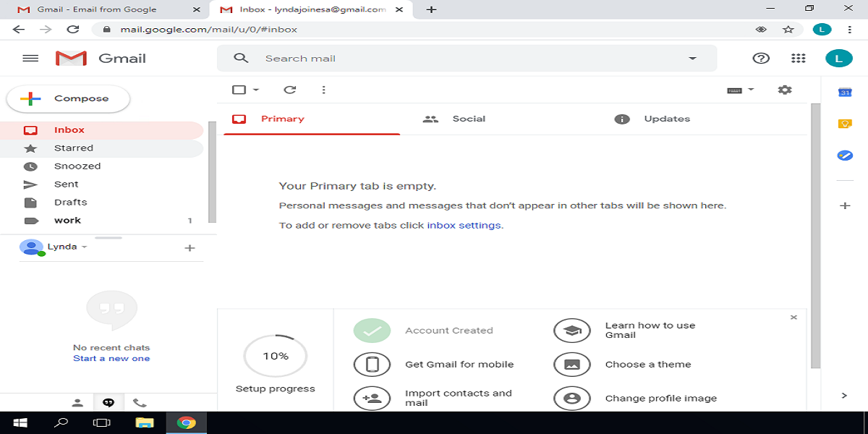Open the Sent folder

[101, 184]
